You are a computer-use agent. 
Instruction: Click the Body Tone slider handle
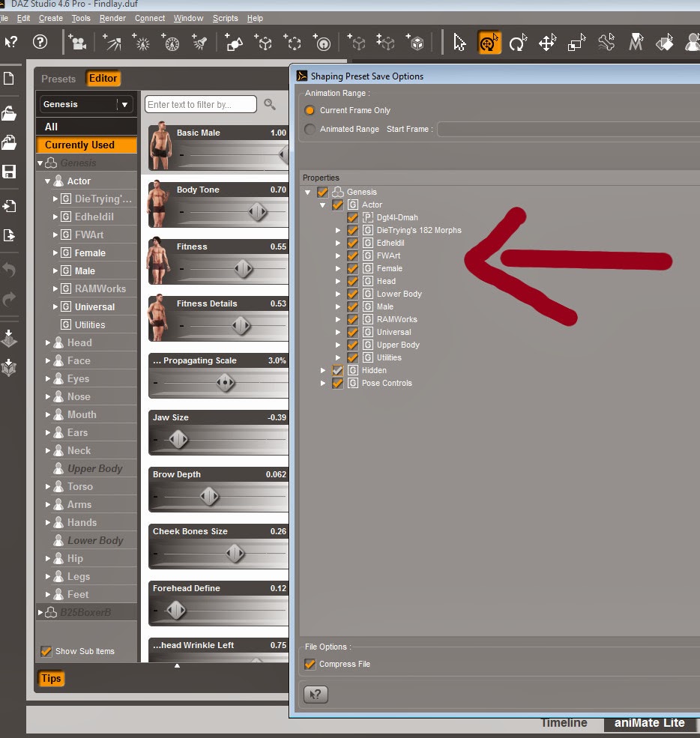pos(258,212)
